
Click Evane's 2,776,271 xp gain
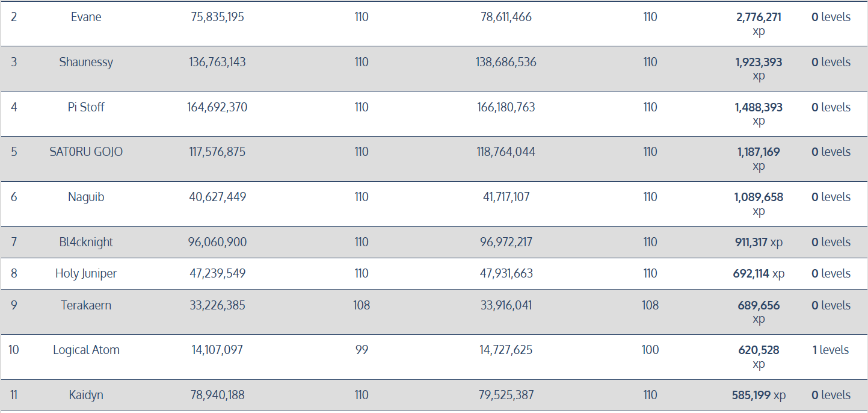click(759, 24)
